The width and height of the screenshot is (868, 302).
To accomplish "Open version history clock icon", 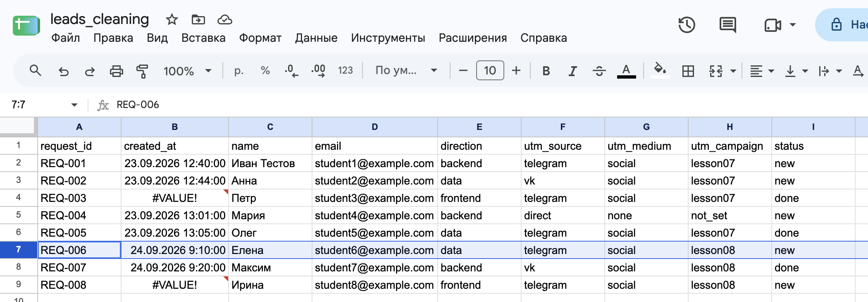I will point(687,25).
